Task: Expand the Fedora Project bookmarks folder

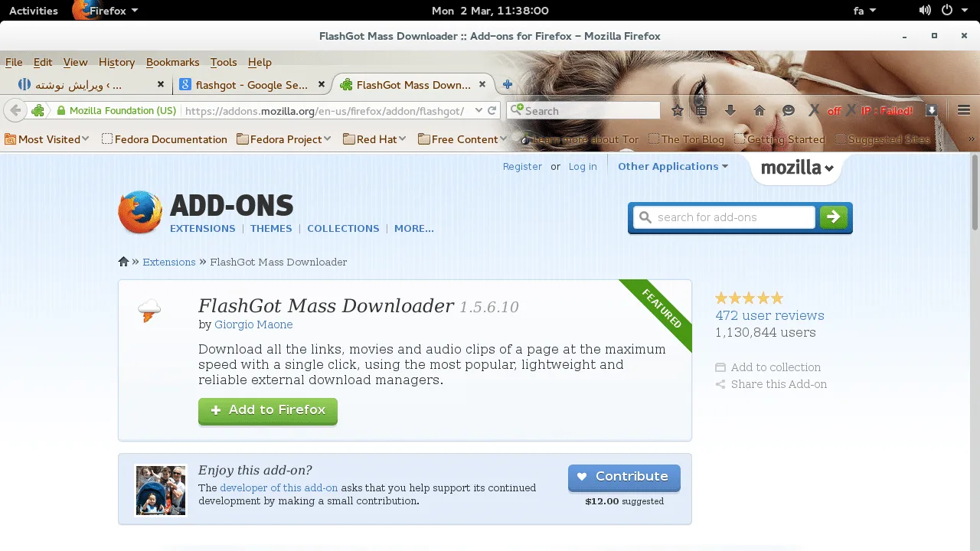Action: tap(283, 139)
